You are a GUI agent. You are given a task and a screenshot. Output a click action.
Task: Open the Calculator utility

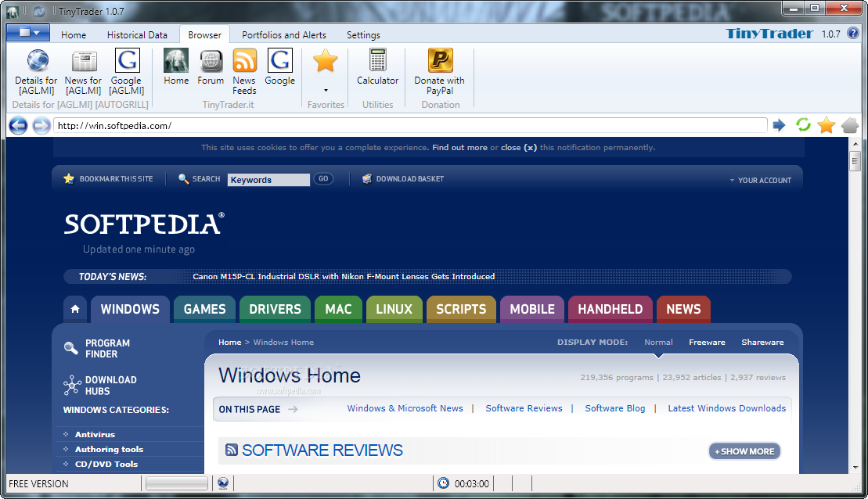[x=377, y=60]
